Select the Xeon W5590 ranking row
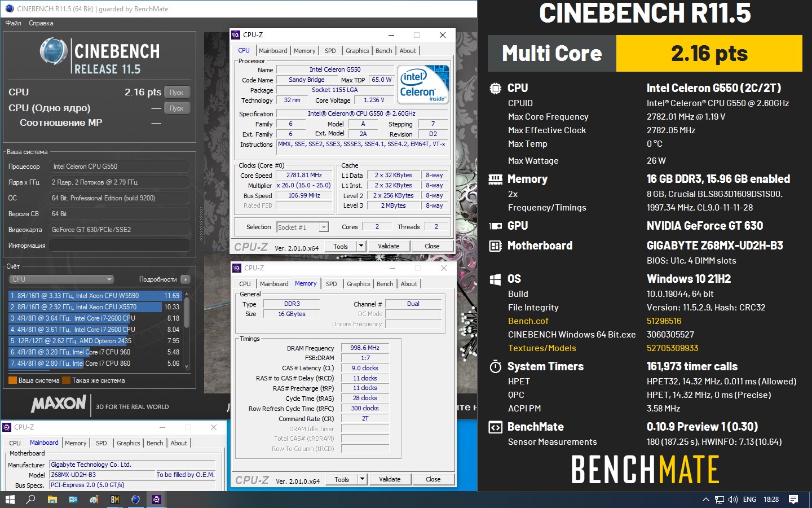Viewport: 812px width, 508px height. (95, 295)
